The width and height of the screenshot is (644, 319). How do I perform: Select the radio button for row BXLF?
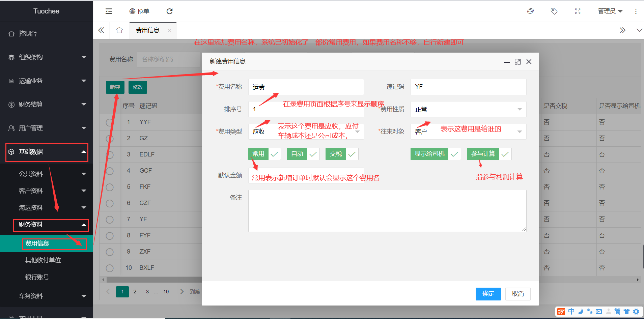pyautogui.click(x=109, y=268)
